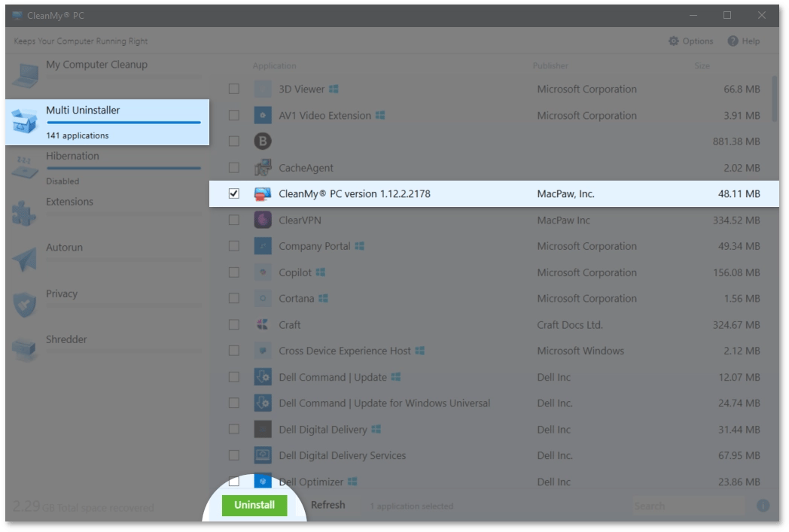The height and width of the screenshot is (532, 789).
Task: Click the sleeping laptop Hibernation icon
Action: pyautogui.click(x=25, y=168)
